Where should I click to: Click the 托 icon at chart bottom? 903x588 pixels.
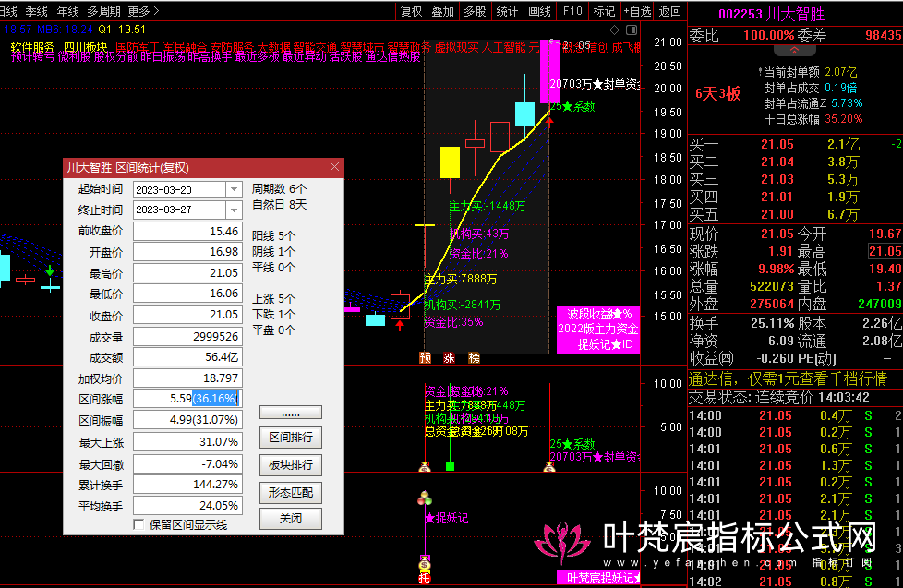[425, 578]
